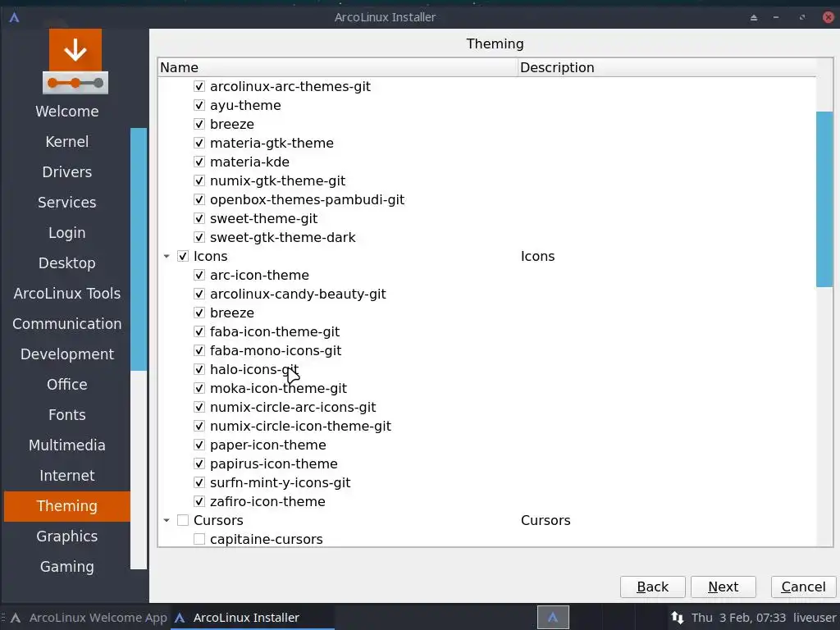Collapse the Cursors tree group
This screenshot has height=630, width=840.
(167, 520)
